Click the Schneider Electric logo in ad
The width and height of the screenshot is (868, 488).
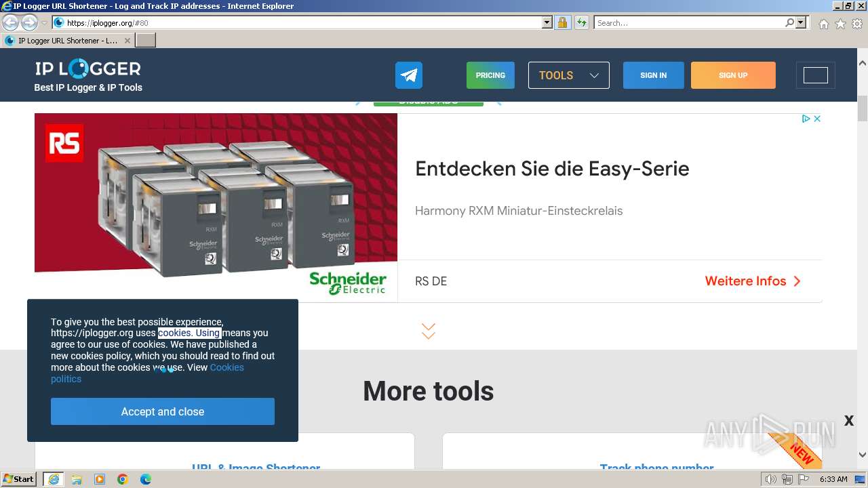tap(348, 283)
